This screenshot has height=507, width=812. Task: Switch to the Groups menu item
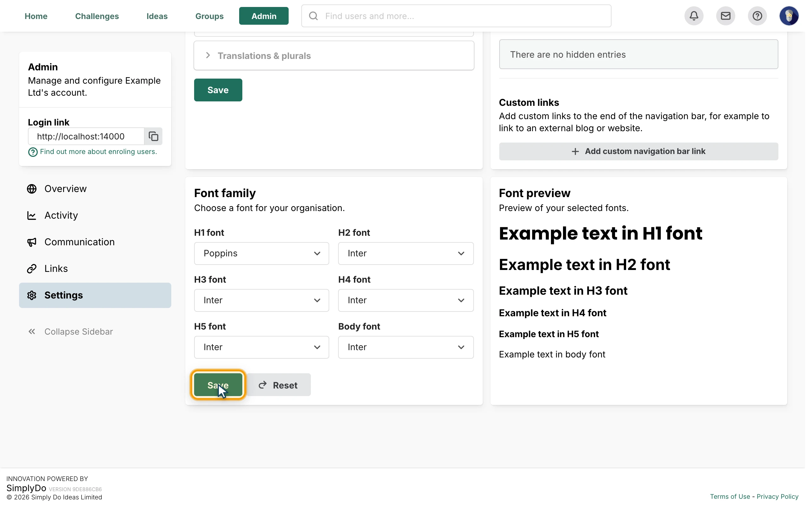click(209, 16)
